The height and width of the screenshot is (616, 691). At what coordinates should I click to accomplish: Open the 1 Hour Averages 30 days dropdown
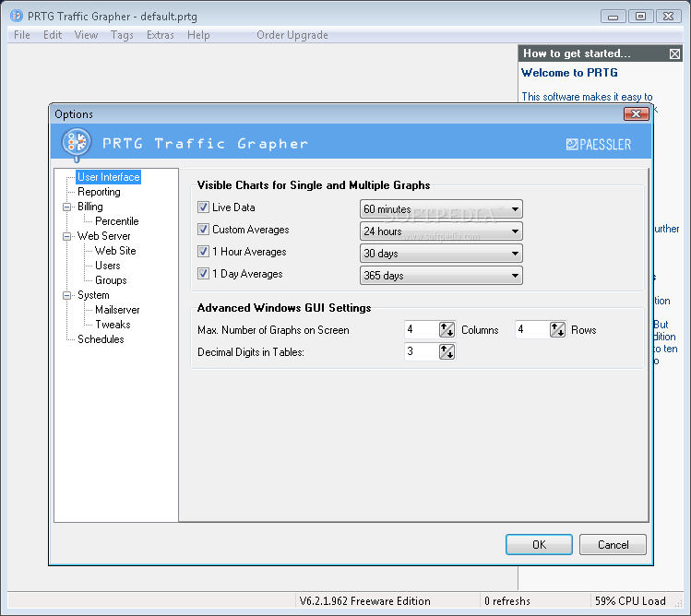[441, 253]
